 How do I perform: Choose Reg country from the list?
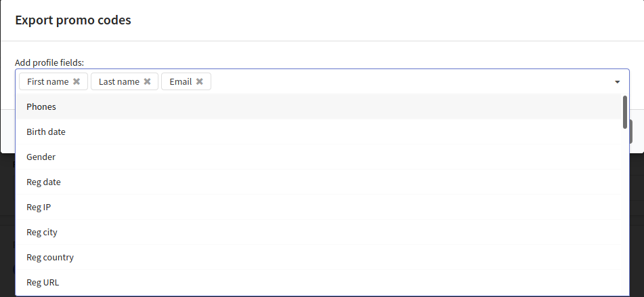50,257
